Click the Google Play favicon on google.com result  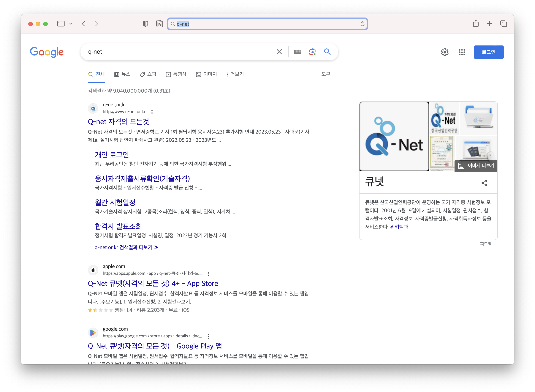pyautogui.click(x=93, y=333)
